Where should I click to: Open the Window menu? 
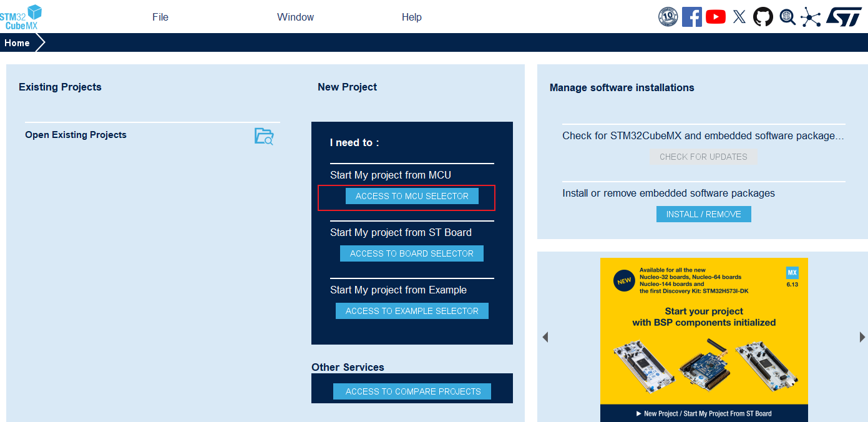click(296, 17)
